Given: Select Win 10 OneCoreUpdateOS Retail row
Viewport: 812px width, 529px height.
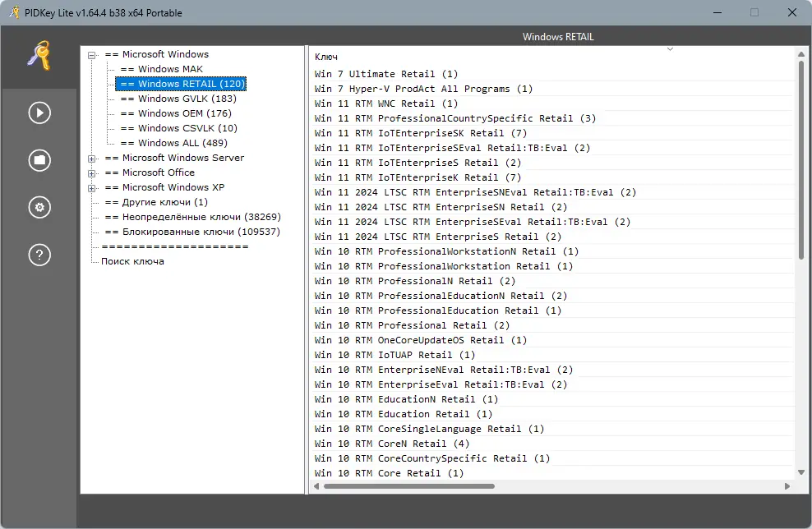Looking at the screenshot, I should coord(551,340).
